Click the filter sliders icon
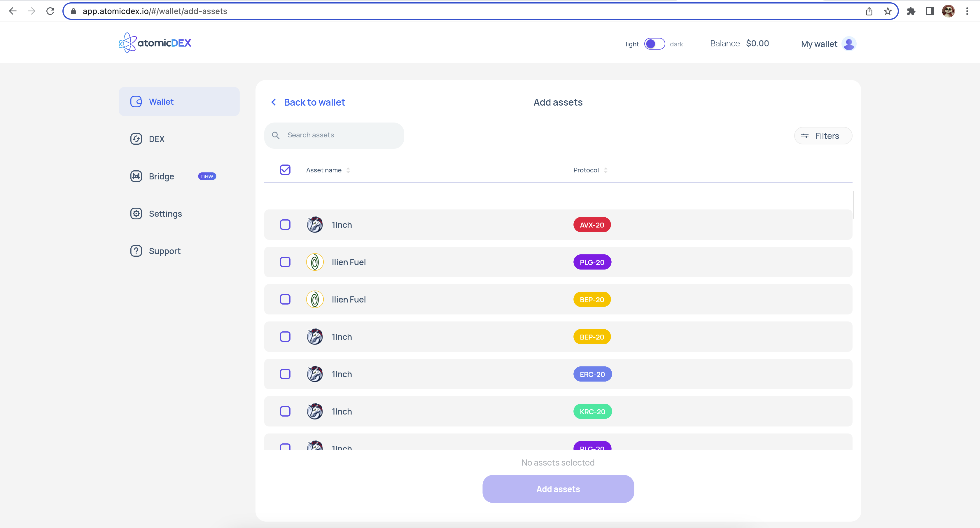This screenshot has width=980, height=528. click(805, 136)
